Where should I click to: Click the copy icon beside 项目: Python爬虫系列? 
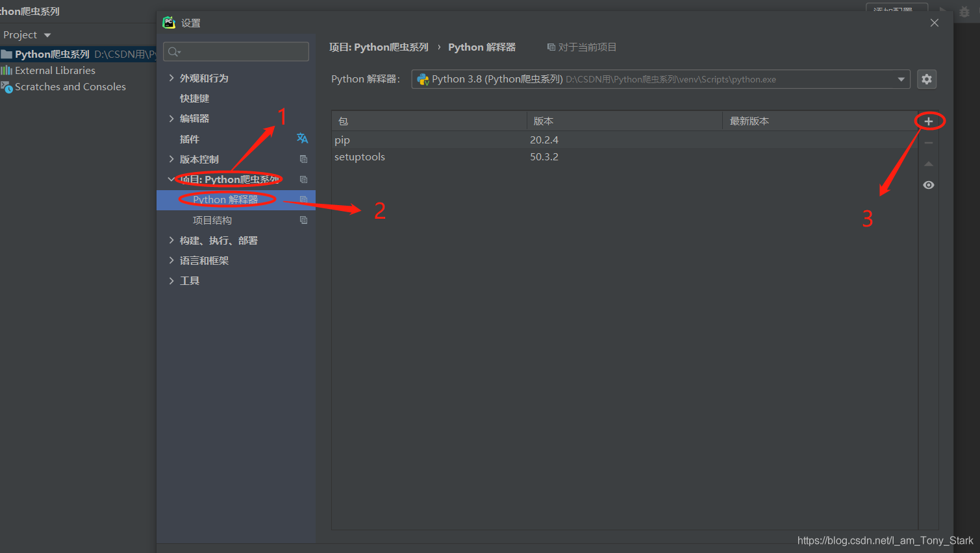tap(303, 179)
